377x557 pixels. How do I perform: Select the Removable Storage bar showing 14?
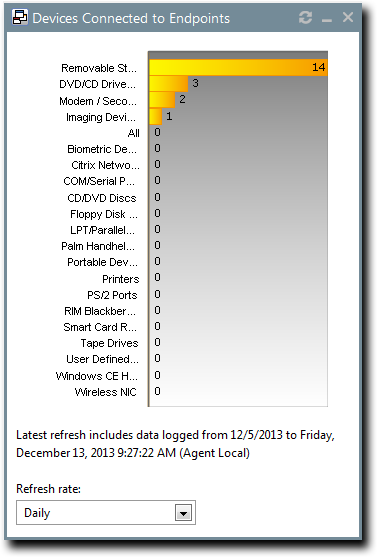[x=238, y=67]
